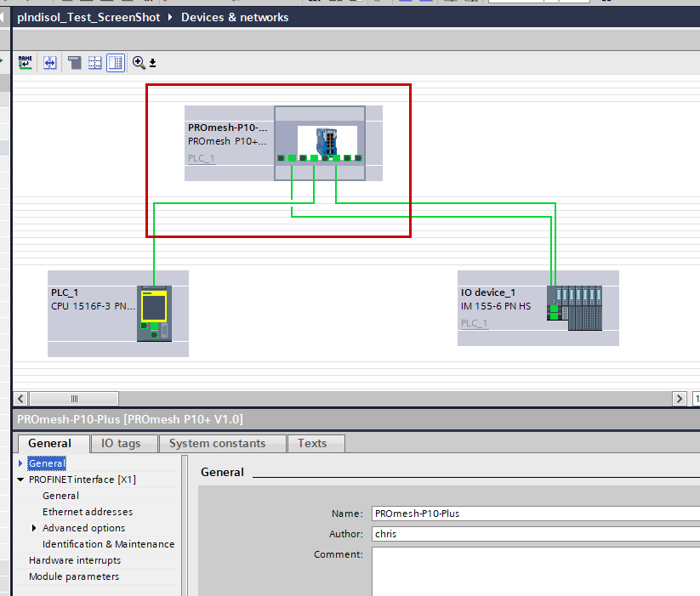The height and width of the screenshot is (596, 700).
Task: Open the Ethernet addresses tree item
Action: point(88,512)
